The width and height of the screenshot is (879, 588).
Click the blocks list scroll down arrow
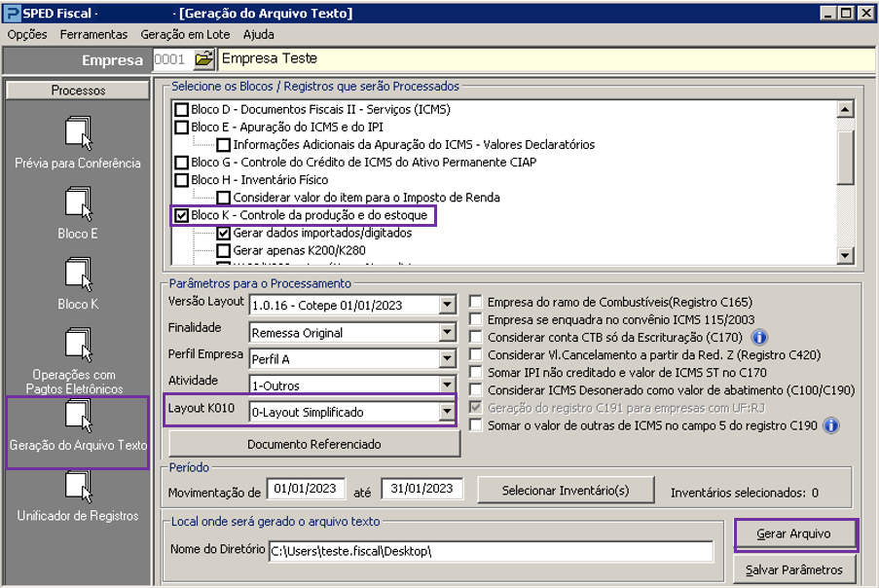(845, 256)
